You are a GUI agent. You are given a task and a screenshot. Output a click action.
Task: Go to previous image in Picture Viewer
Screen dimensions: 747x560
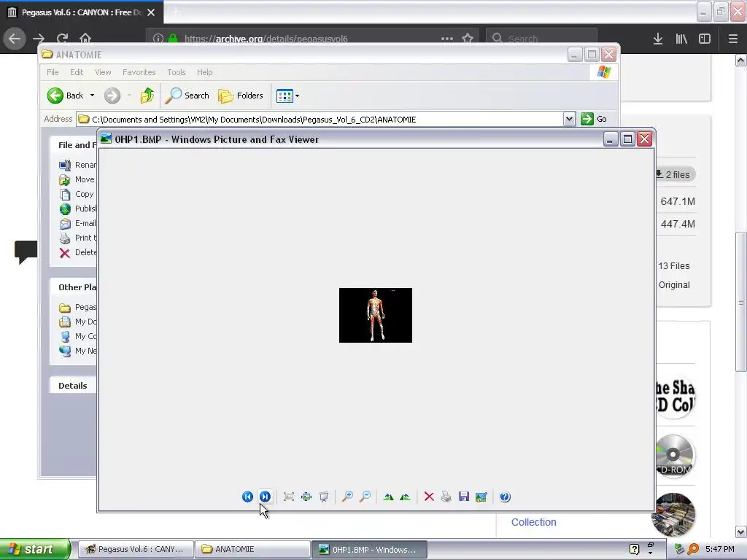tap(247, 497)
